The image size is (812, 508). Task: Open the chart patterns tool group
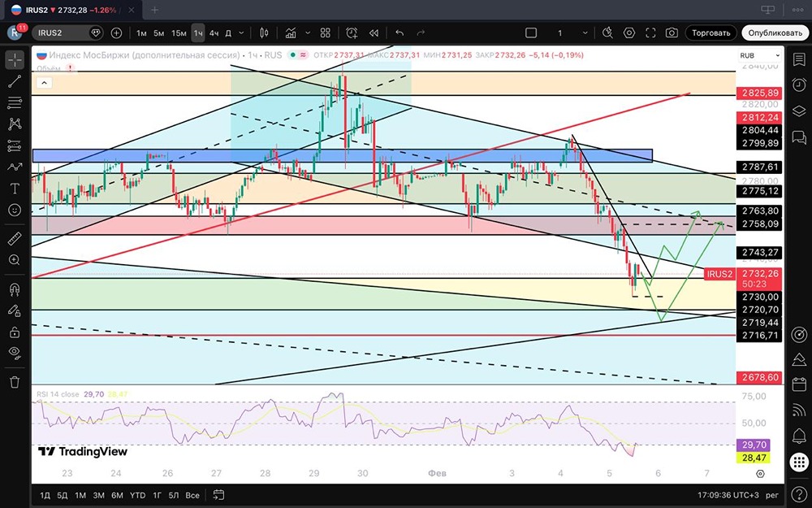coord(15,124)
